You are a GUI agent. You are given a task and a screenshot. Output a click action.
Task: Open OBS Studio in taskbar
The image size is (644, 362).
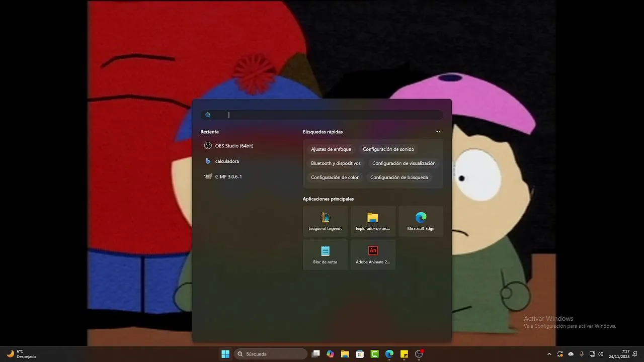(419, 354)
